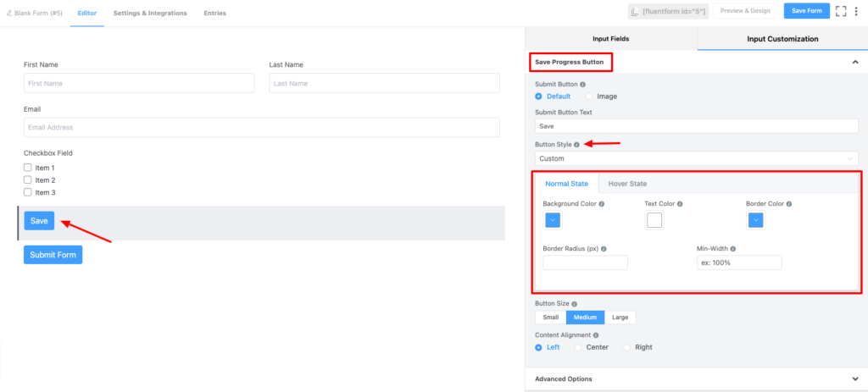Click the Border Radius input field
This screenshot has height=392, width=868.
585,262
